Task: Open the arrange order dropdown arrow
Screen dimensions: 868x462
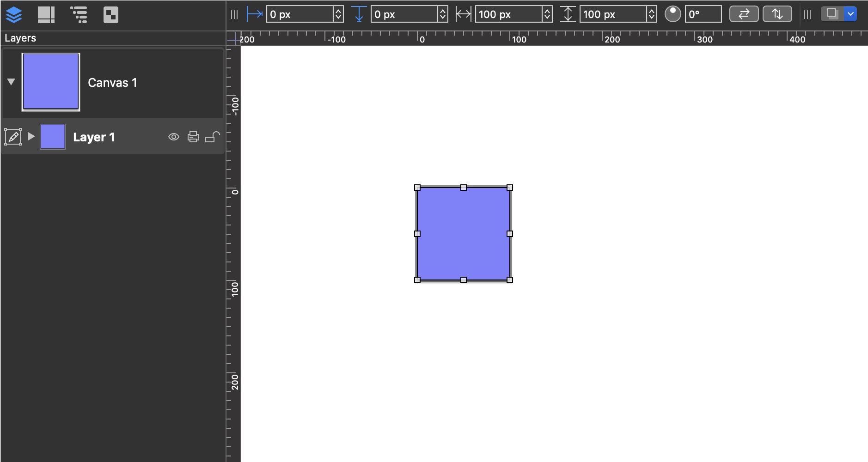Action: click(850, 14)
